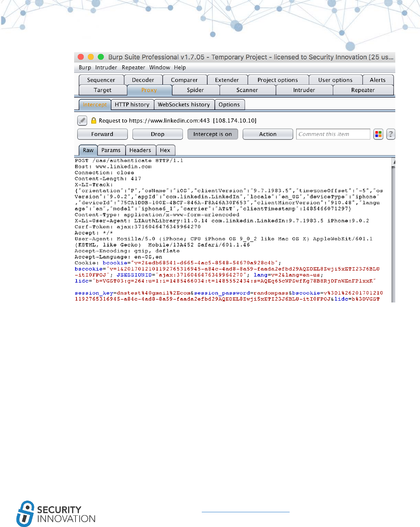Click the request editor vertical scrollbar
This screenshot has height=527, width=420.
click(393, 230)
